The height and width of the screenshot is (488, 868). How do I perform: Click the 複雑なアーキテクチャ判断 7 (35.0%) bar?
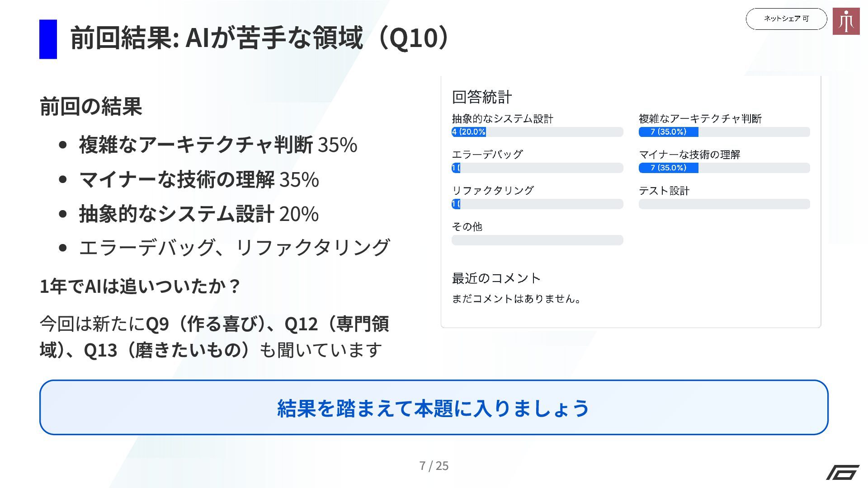(724, 132)
